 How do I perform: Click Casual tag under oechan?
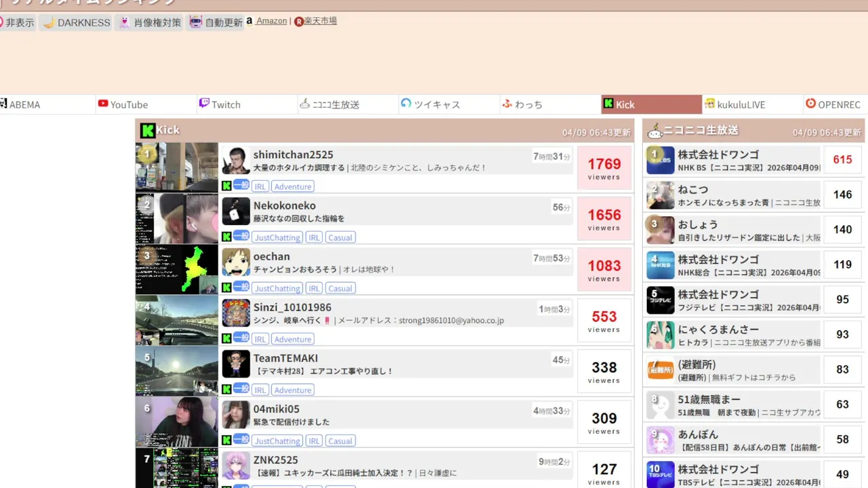tap(340, 288)
